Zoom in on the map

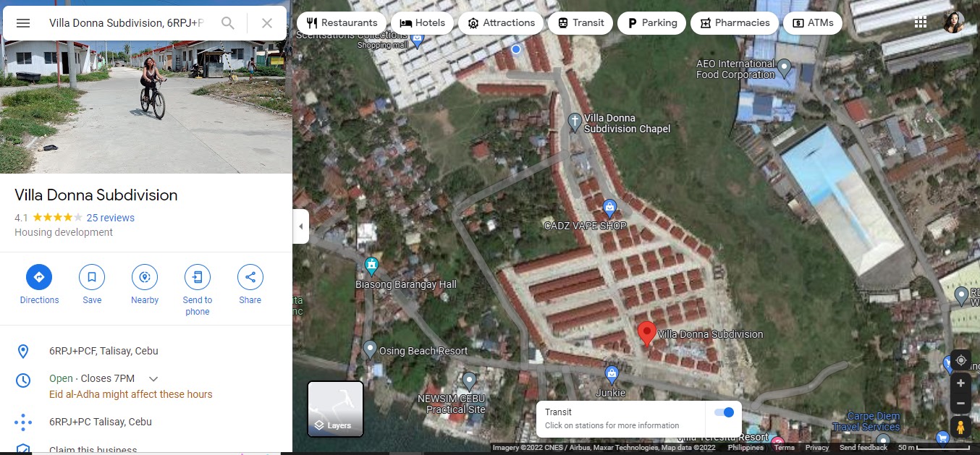coord(960,383)
